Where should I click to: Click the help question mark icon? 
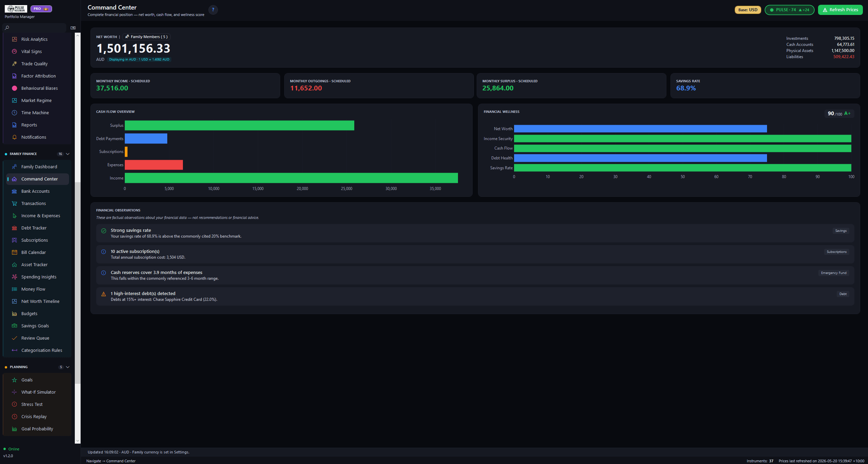point(213,10)
